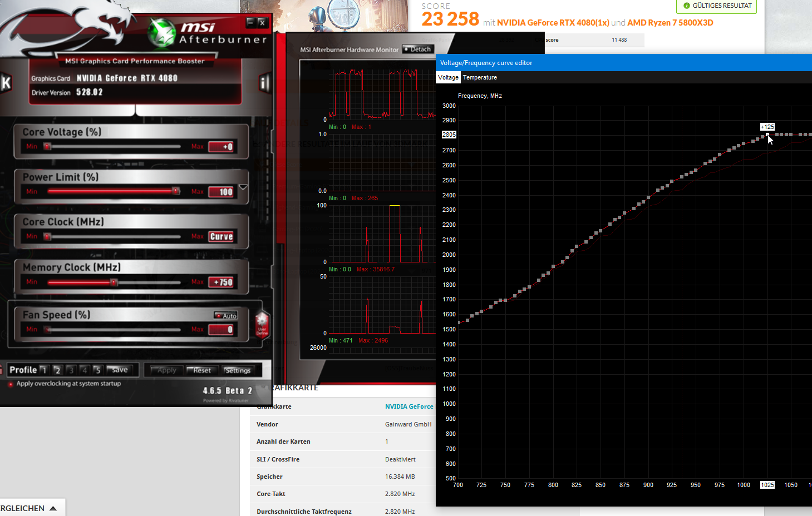Click the Power Limit 100 value field
The width and height of the screenshot is (812, 516).
221,192
